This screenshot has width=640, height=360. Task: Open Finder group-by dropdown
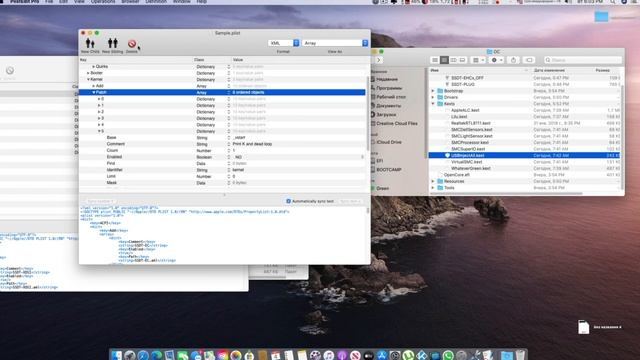(x=478, y=60)
